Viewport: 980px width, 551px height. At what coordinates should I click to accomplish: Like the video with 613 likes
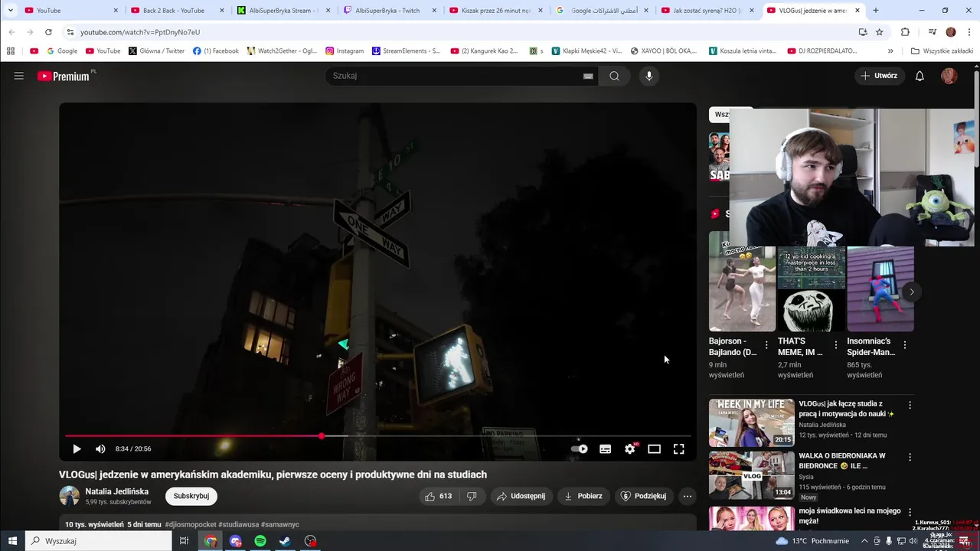(x=439, y=496)
